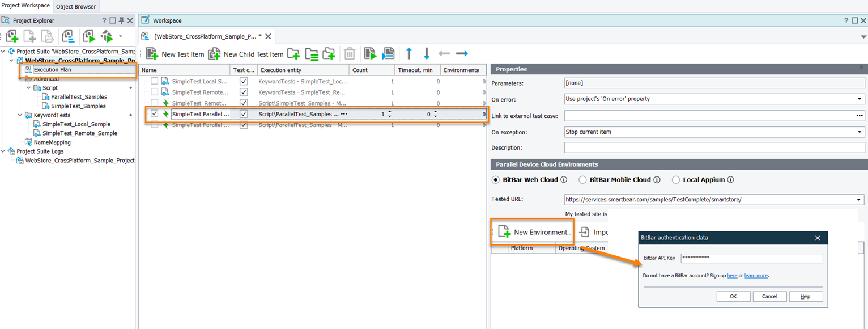Click the Outdent left arrow icon
Image resolution: width=868 pixels, height=329 pixels.
click(444, 54)
